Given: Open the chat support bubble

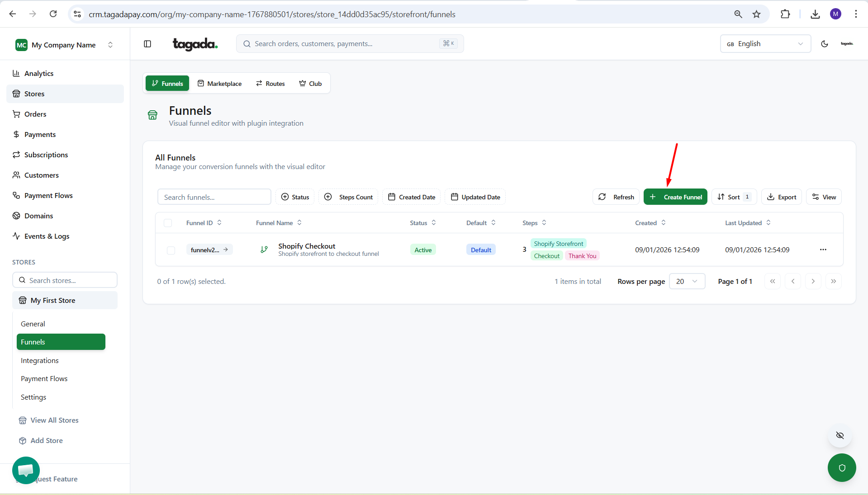Looking at the screenshot, I should click(x=26, y=470).
